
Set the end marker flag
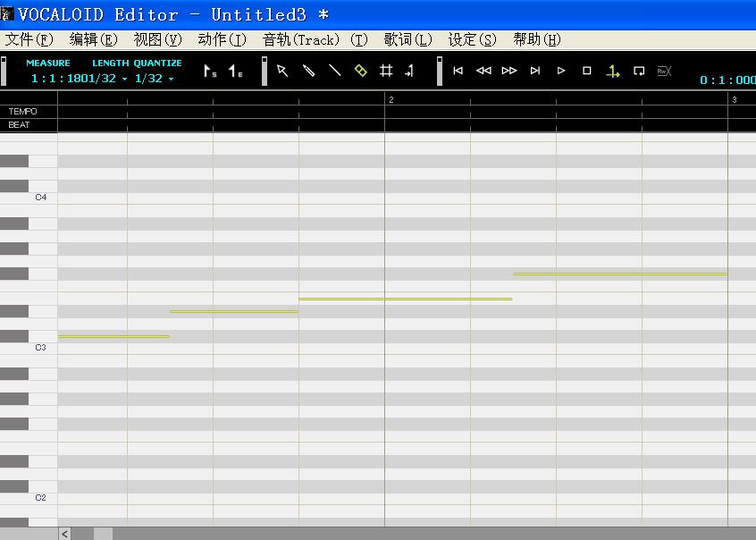coord(236,71)
